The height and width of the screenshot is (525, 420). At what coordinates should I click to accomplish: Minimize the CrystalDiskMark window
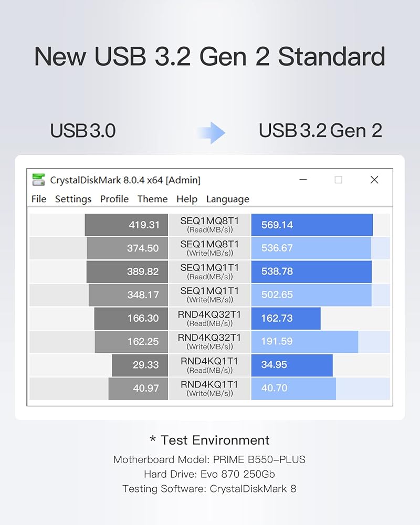point(303,180)
